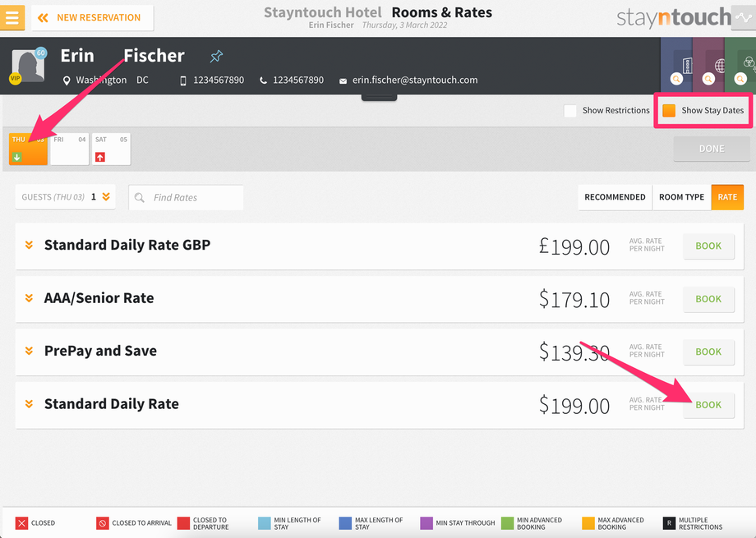Switch to the Recommended tab
Image resolution: width=756 pixels, height=538 pixels.
[615, 197]
